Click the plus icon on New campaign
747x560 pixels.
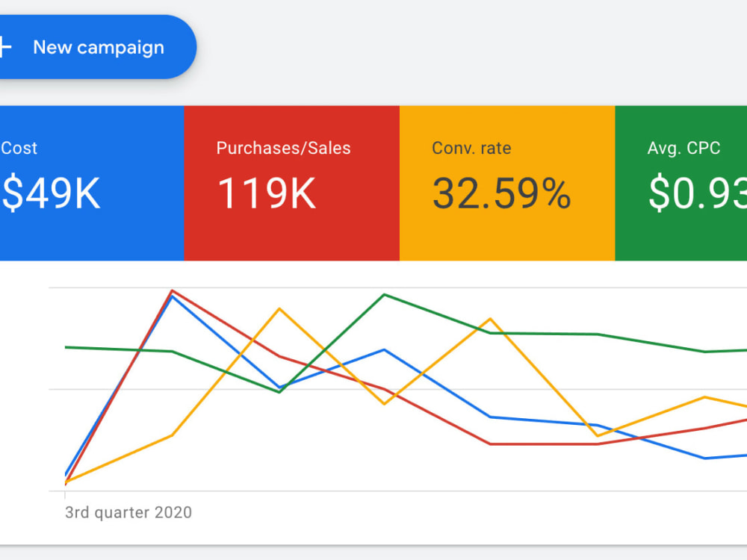[4, 47]
